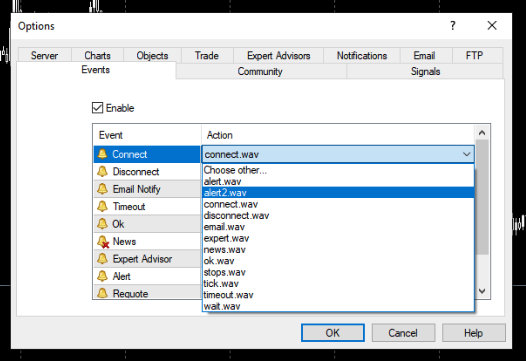
Task: Select expert.wav in the dropdown list
Action: point(338,238)
